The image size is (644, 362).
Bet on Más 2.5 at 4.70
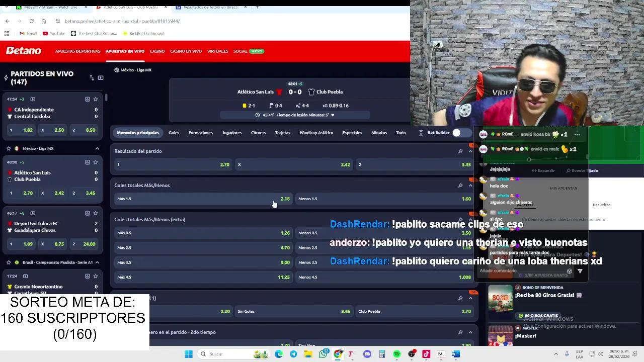tap(203, 247)
